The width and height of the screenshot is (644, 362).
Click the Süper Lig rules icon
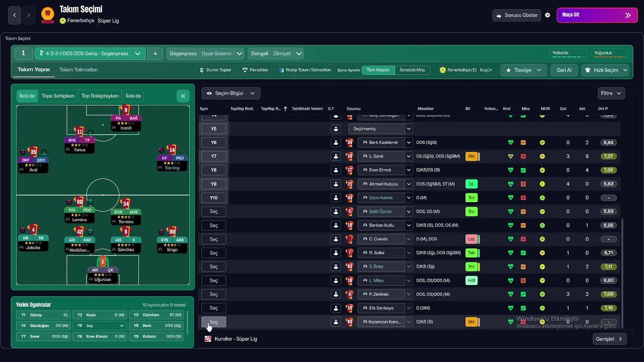[x=208, y=339]
